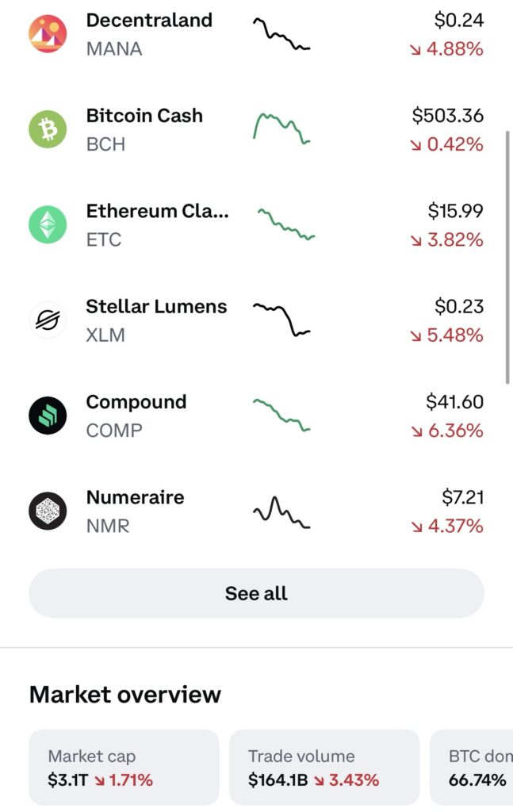The image size is (513, 812).
Task: Tap the Market overview heading
Action: [125, 695]
